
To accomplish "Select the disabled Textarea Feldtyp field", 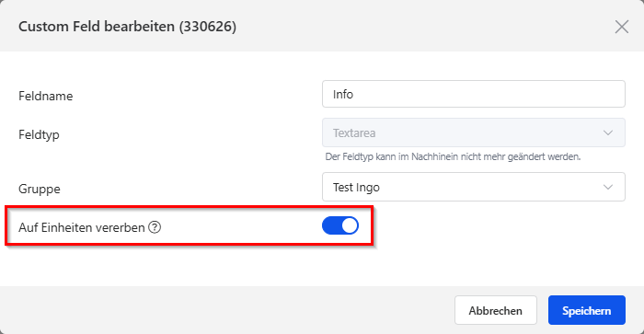I will pos(474,132).
